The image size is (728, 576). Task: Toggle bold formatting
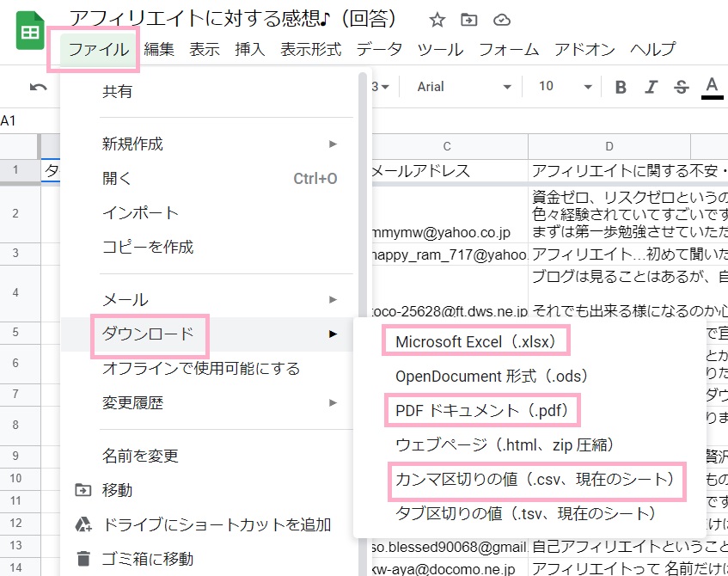pyautogui.click(x=621, y=87)
